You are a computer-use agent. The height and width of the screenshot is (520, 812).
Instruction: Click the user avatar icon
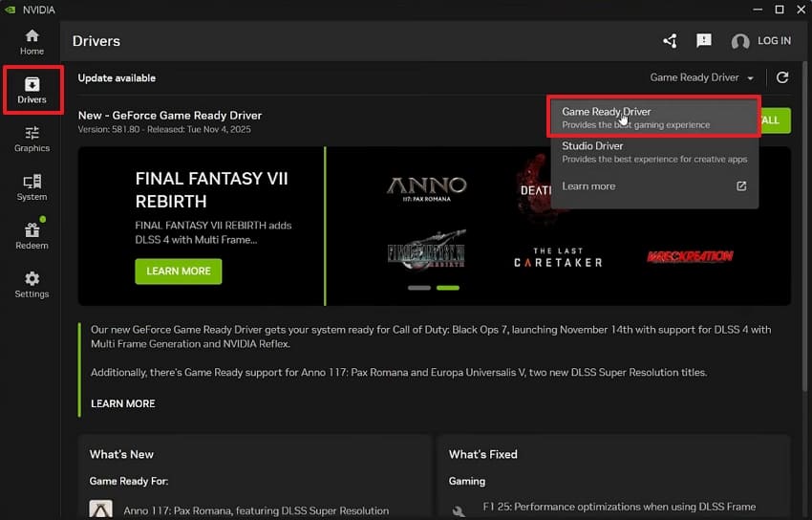(740, 41)
